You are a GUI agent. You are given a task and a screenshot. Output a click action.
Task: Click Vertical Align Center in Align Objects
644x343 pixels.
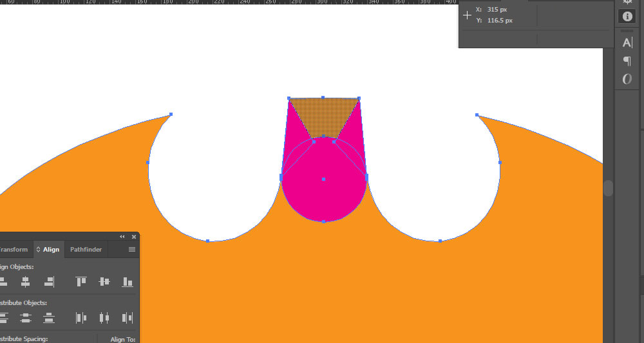104,281
